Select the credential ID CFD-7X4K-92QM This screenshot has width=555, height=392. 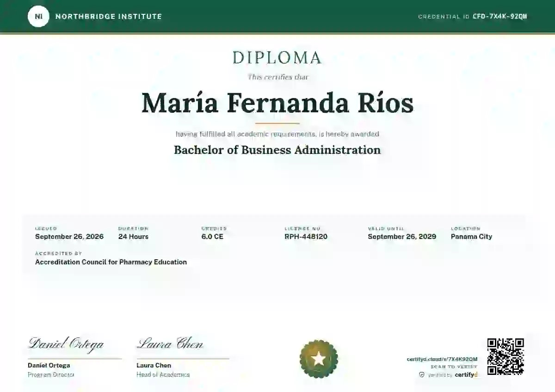tap(500, 17)
